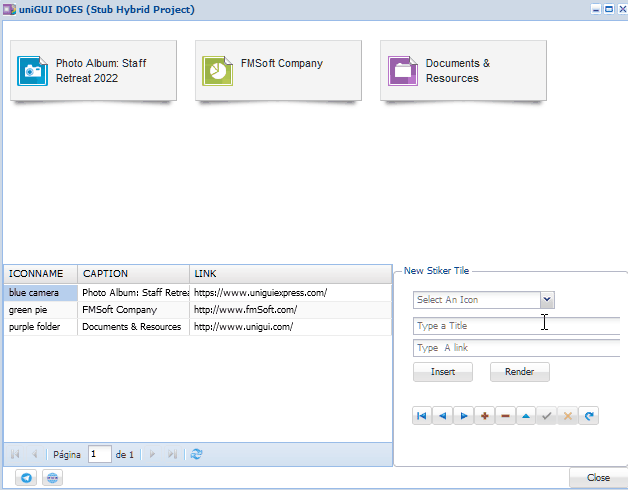Click the refresh record navigator icon

[588, 416]
